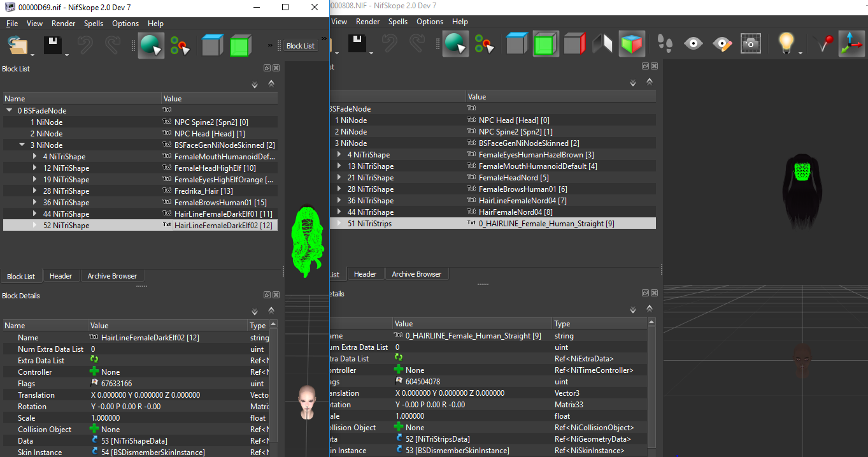
Task: Open Save dropdown arrow in 00000D69.nif window
Action: point(67,54)
